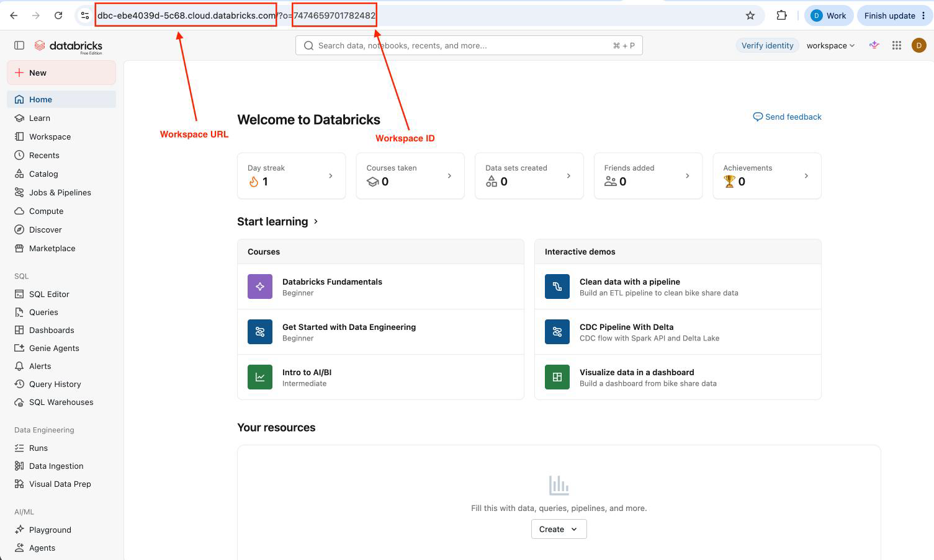This screenshot has width=934, height=560.
Task: Click the 'Welcome to Databricks' heading
Action: [308, 120]
